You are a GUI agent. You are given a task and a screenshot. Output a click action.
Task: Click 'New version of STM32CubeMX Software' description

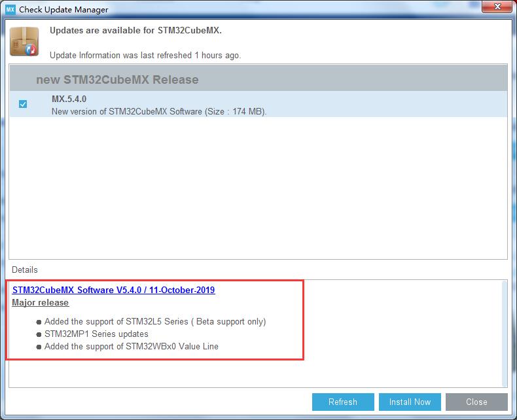click(159, 111)
